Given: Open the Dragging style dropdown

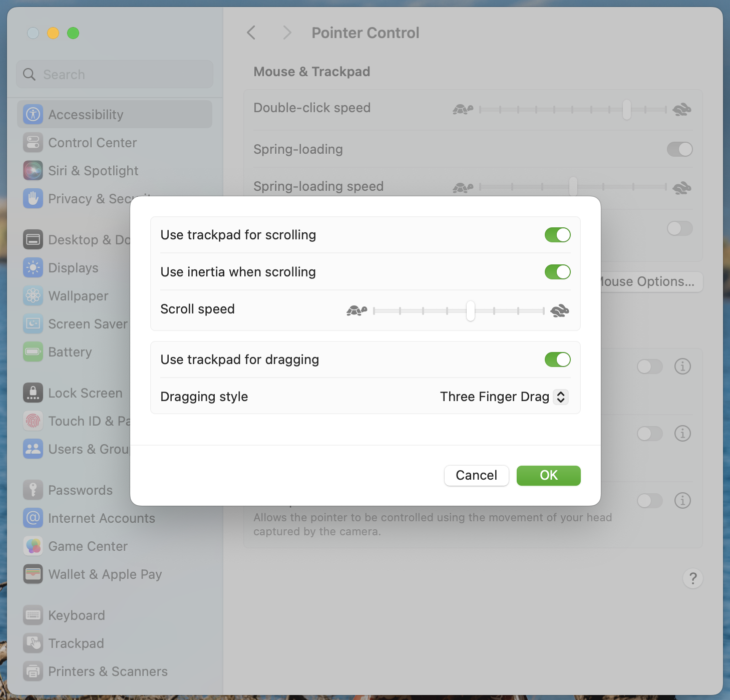Looking at the screenshot, I should pyautogui.click(x=504, y=397).
